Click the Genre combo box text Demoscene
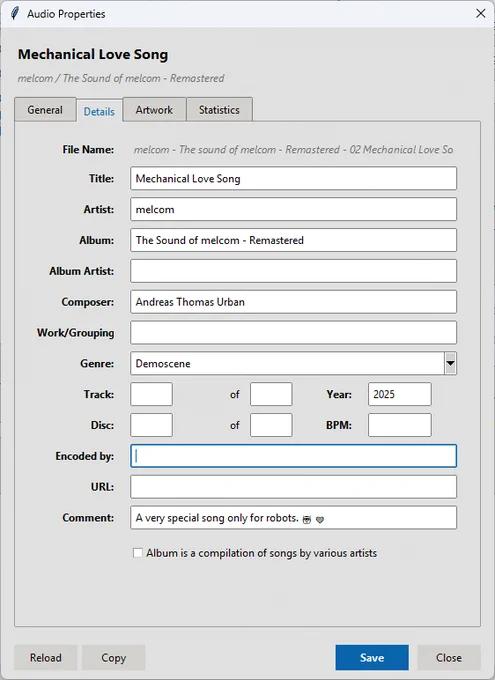The image size is (495, 680). (x=163, y=363)
